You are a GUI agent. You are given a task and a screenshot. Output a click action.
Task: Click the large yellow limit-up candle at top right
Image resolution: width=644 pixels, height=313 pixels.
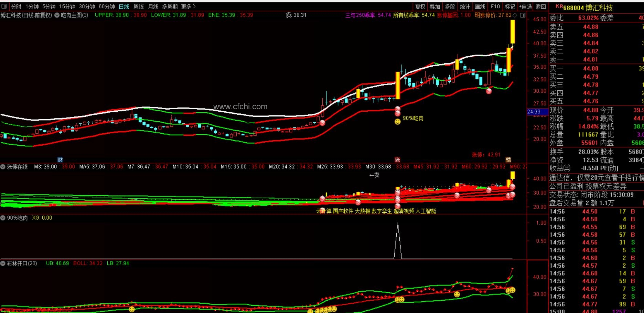[513, 32]
